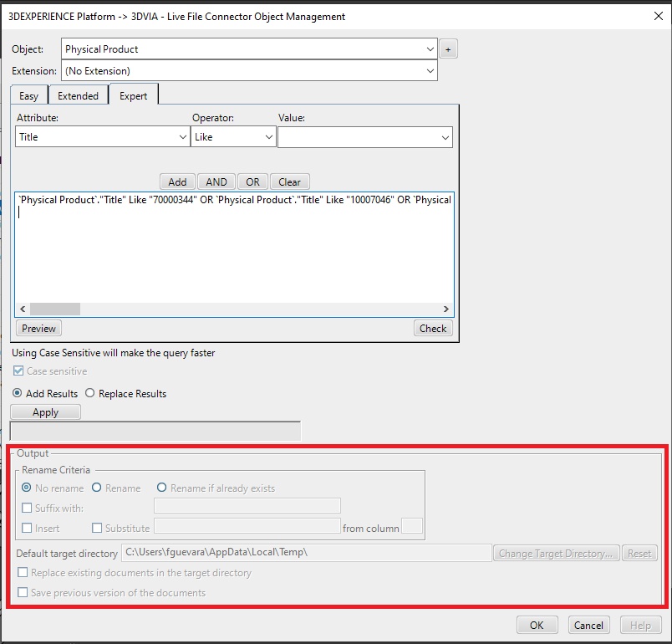Click the Help button
The width and height of the screenshot is (672, 644).
click(640, 625)
